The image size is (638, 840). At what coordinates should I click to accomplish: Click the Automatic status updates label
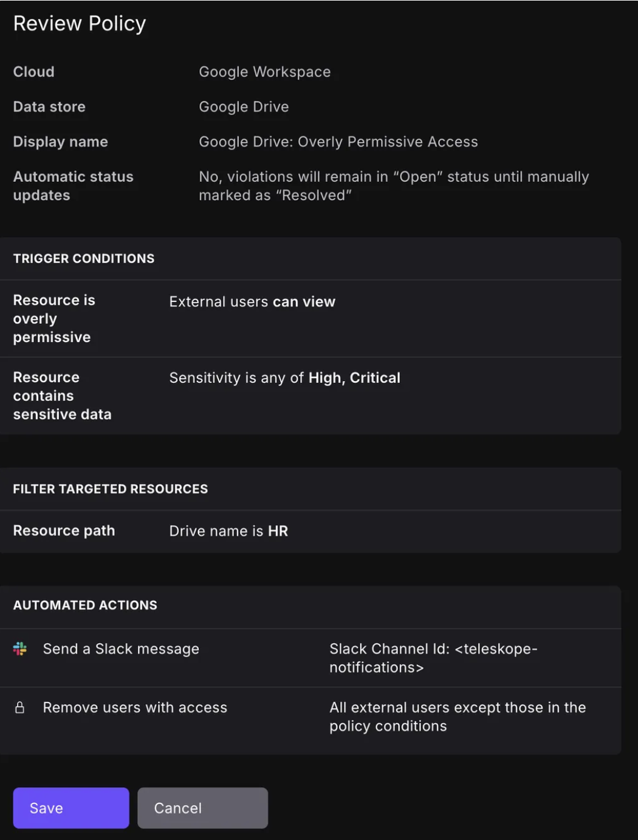pyautogui.click(x=73, y=186)
